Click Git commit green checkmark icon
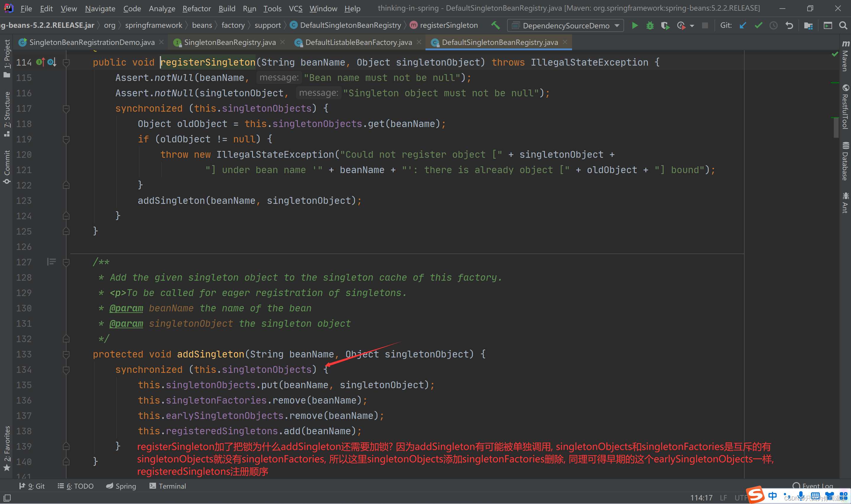851x504 pixels. coord(758,25)
